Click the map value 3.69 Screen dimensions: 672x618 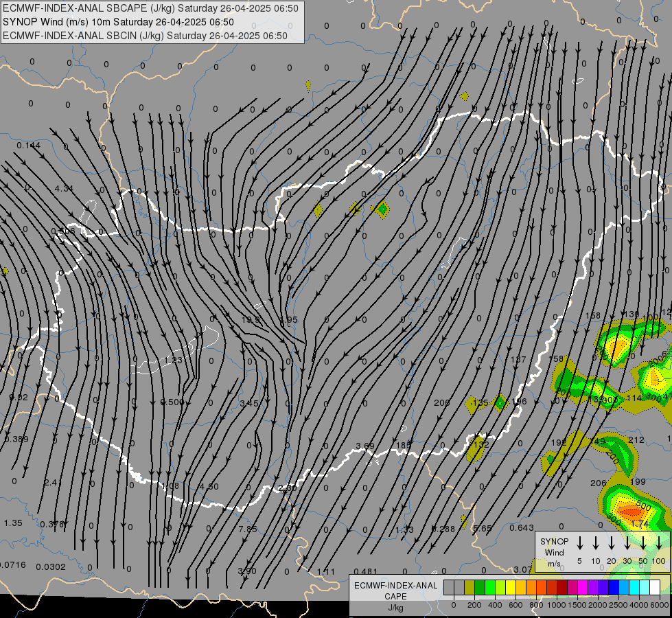[x=366, y=446]
